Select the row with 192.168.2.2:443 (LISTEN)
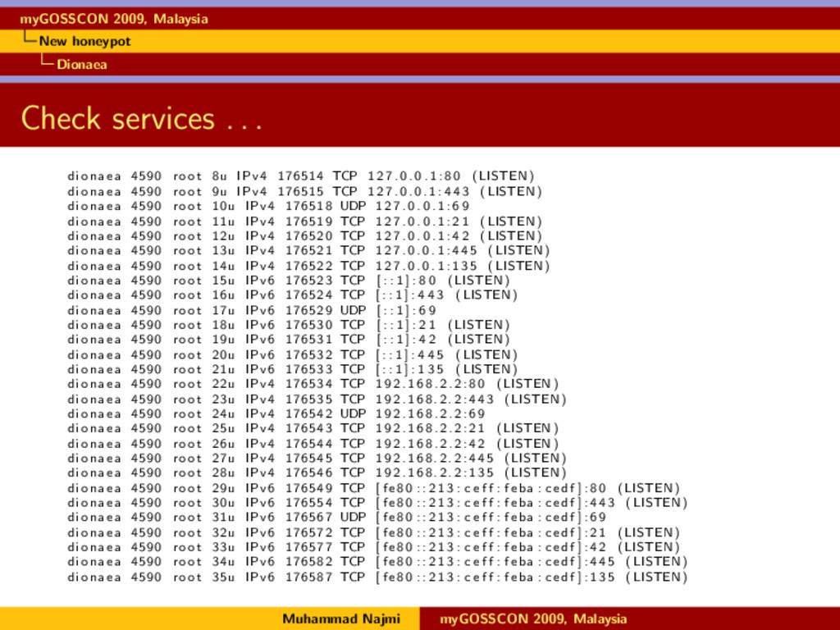 pos(317,399)
